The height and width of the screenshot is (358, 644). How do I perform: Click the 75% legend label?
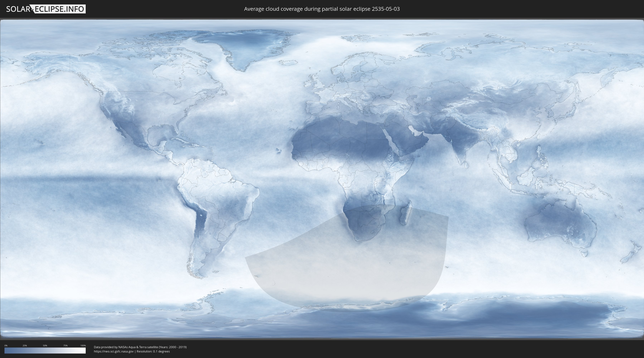65,345
